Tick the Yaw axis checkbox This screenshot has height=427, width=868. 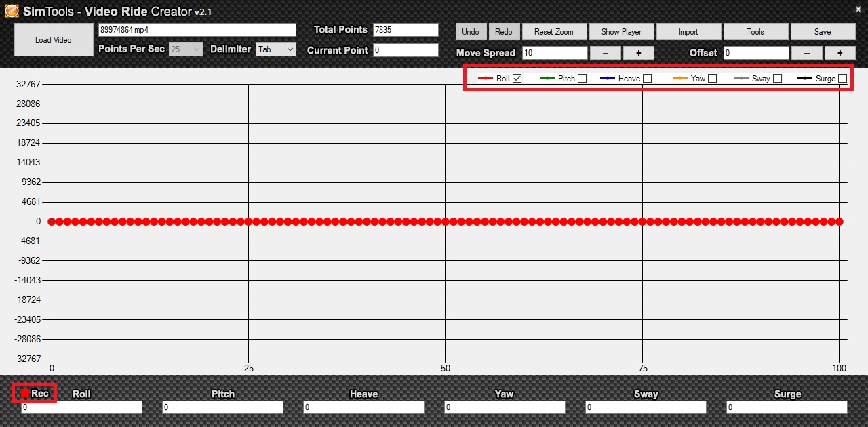[712, 79]
